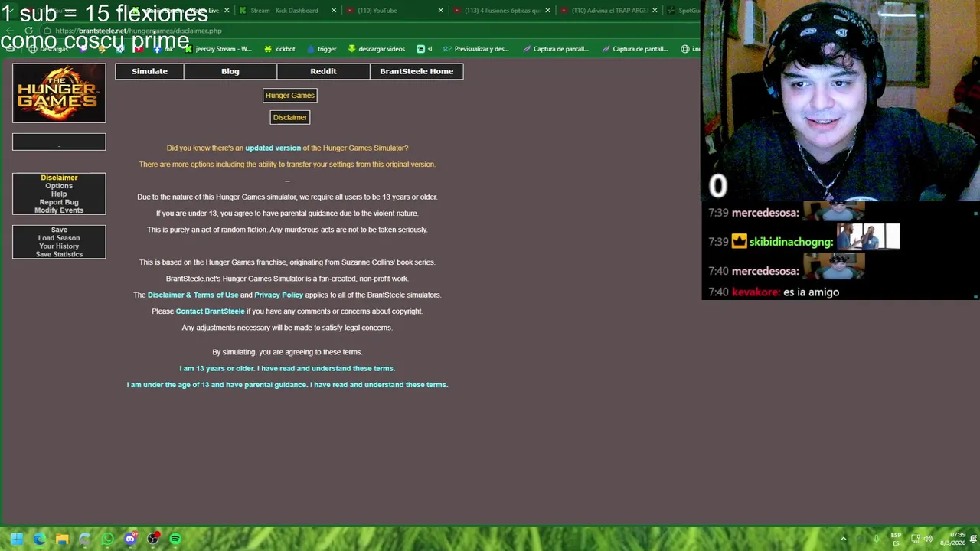This screenshot has height=551, width=980.
Task: Reload the page with the refresh button
Action: click(x=28, y=31)
